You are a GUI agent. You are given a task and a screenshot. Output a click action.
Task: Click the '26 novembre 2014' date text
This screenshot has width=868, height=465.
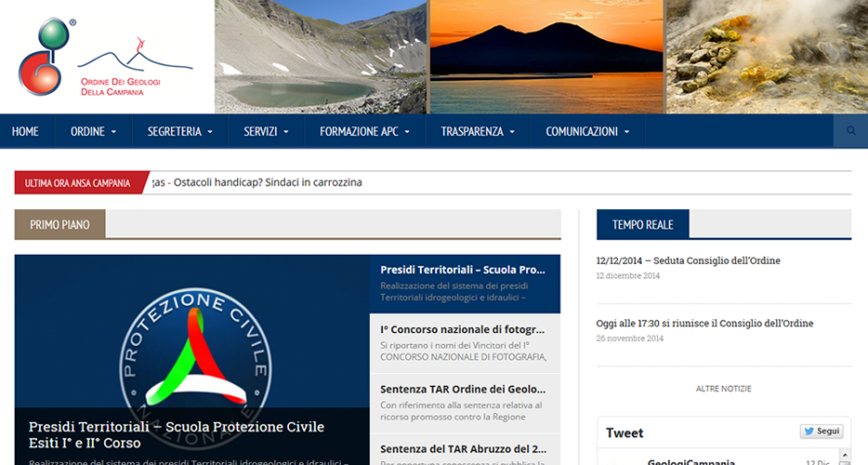pyautogui.click(x=629, y=339)
